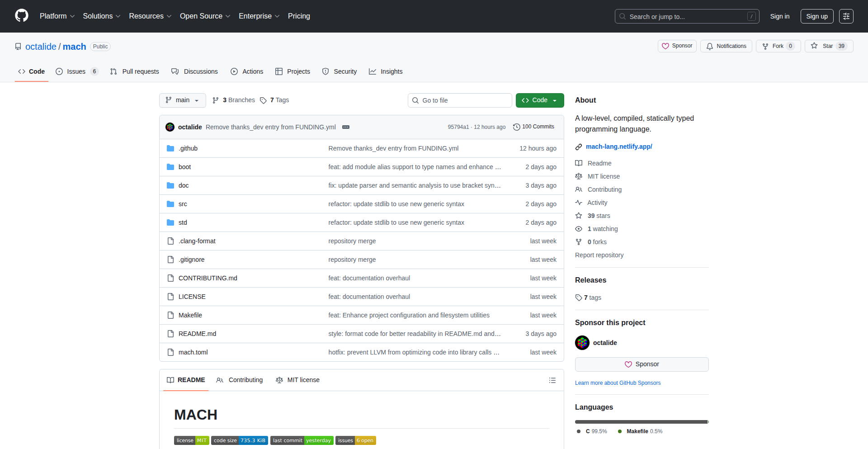Open the .github folder

[188, 148]
